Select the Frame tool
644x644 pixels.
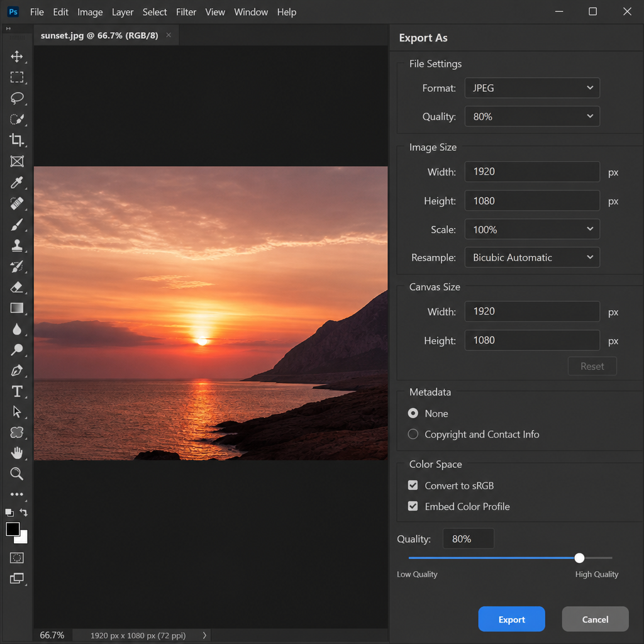pyautogui.click(x=16, y=161)
